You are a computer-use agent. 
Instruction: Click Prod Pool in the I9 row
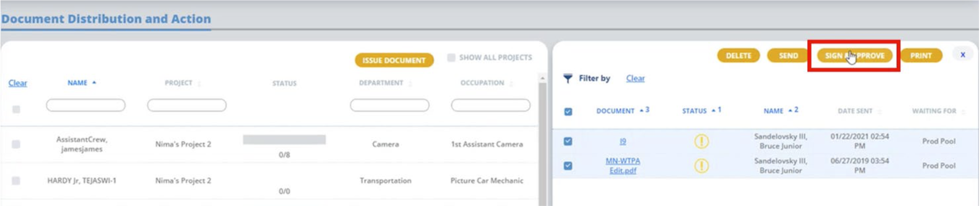click(939, 141)
